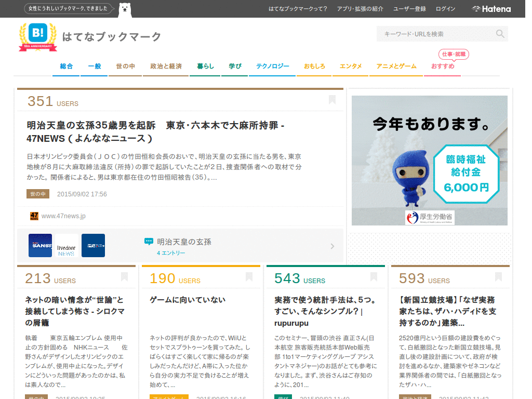The image size is (532, 399).
Task: Open the 593 USERS count
Action: click(424, 278)
